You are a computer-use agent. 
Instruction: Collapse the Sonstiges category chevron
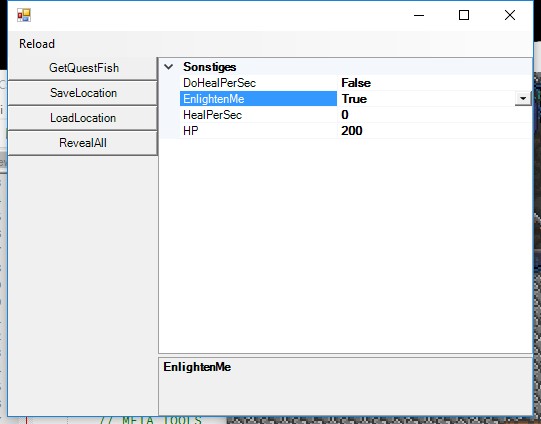[x=169, y=67]
